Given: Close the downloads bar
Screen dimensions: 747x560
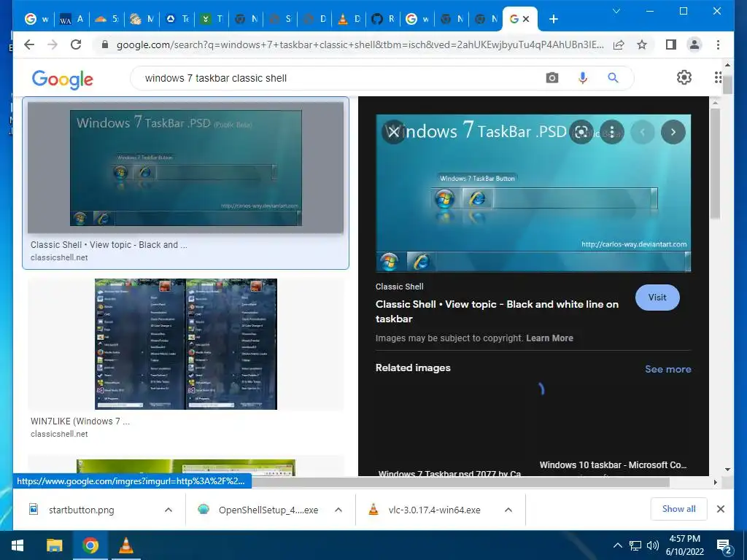Looking at the screenshot, I should pyautogui.click(x=720, y=509).
